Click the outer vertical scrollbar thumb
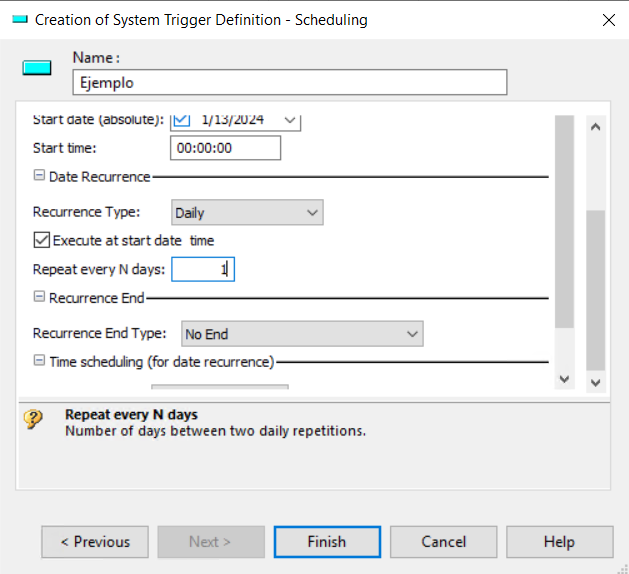This screenshot has height=574, width=629. pos(596,290)
